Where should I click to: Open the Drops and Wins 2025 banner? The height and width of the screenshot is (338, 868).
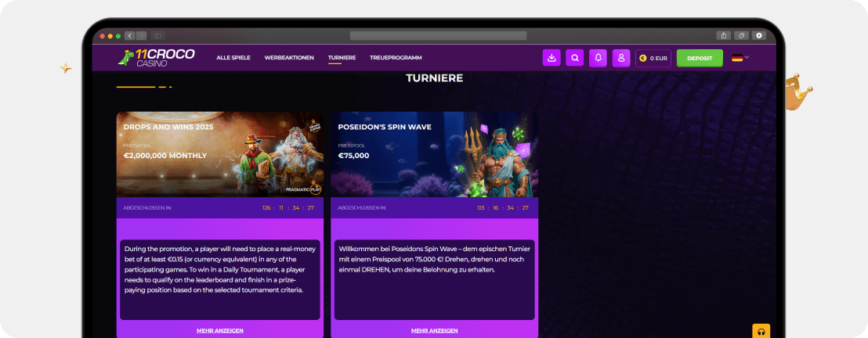219,153
